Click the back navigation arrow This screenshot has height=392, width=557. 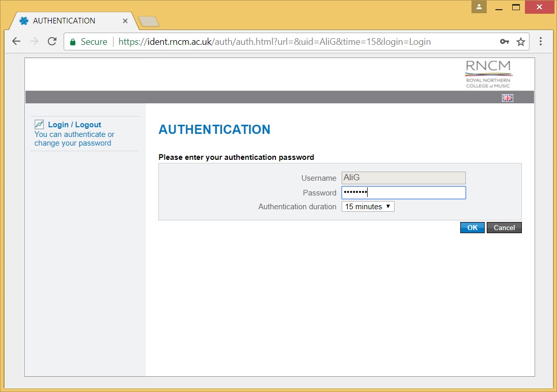16,41
